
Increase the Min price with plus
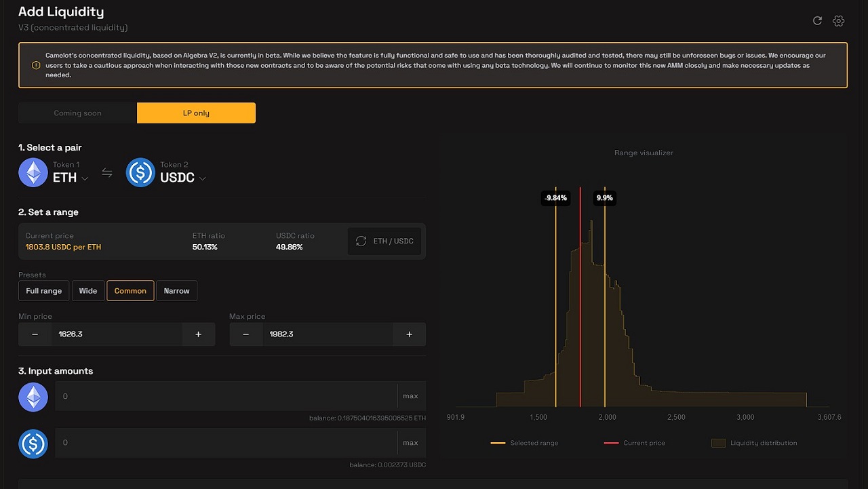(199, 334)
